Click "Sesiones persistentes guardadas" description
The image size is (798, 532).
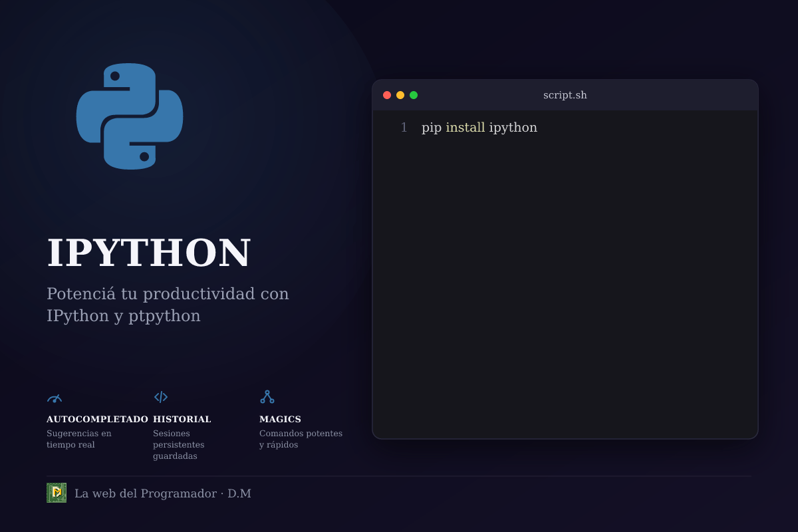(179, 445)
